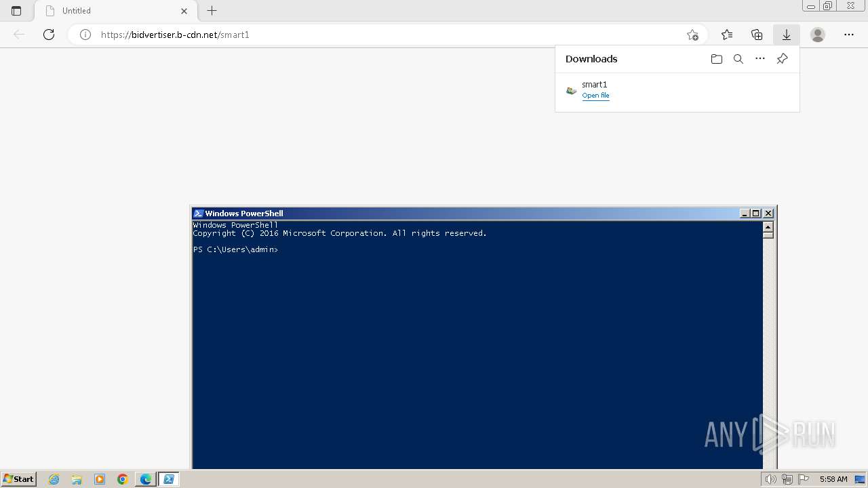Select the Untitled tab
The height and width of the screenshot is (488, 868).
tap(115, 11)
